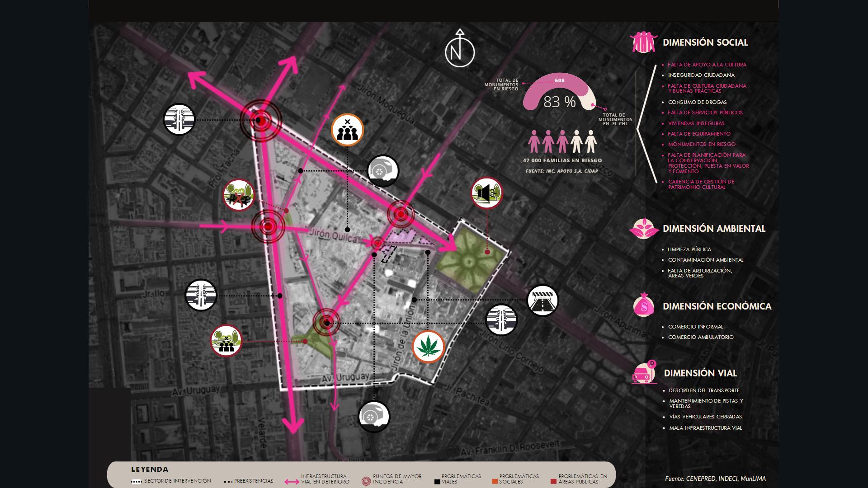868x488 pixels.
Task: Click the Dimensión Social people icon
Action: 643,42
